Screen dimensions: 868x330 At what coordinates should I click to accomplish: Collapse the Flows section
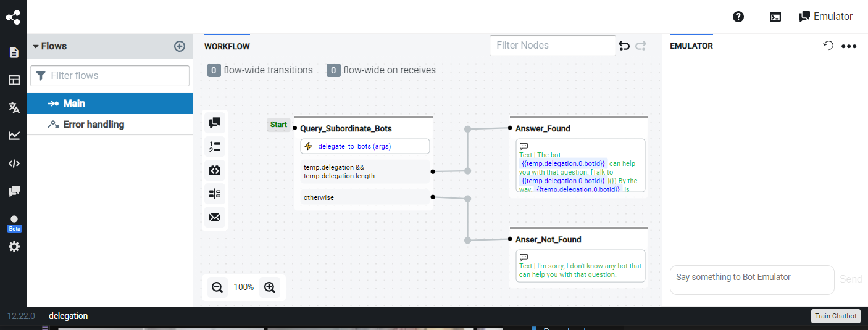(36, 46)
